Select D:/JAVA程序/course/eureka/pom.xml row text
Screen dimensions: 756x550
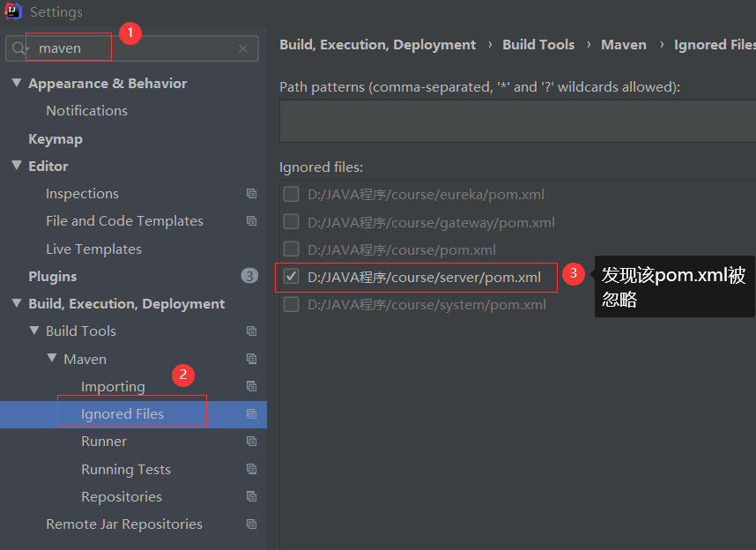click(426, 195)
